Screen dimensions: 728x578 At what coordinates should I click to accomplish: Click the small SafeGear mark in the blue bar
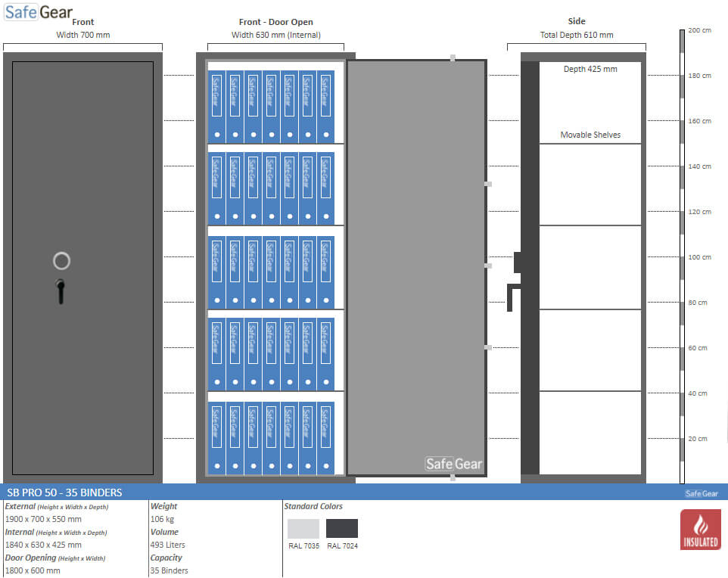701,493
